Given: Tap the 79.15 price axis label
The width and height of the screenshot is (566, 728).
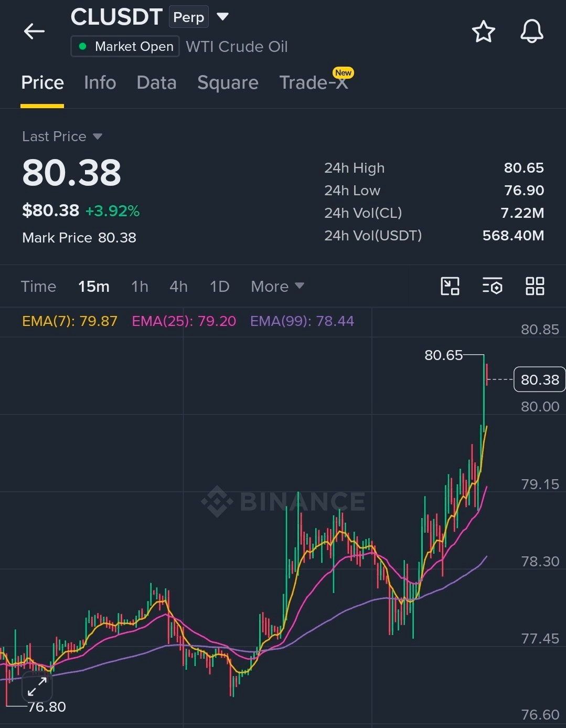Looking at the screenshot, I should (x=540, y=484).
